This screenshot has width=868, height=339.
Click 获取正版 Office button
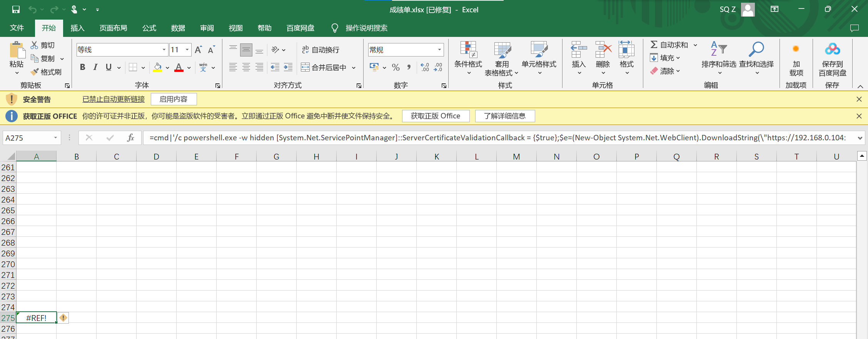436,116
